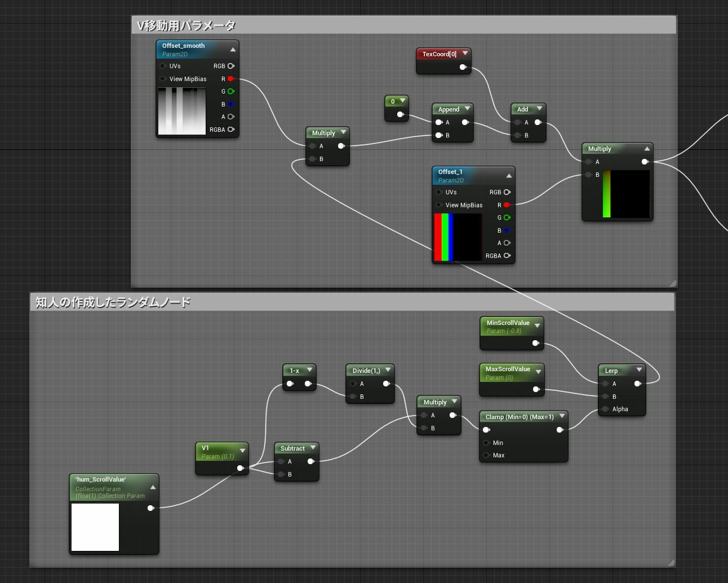
Task: Click the A input pin of the Divide node
Action: tap(353, 384)
